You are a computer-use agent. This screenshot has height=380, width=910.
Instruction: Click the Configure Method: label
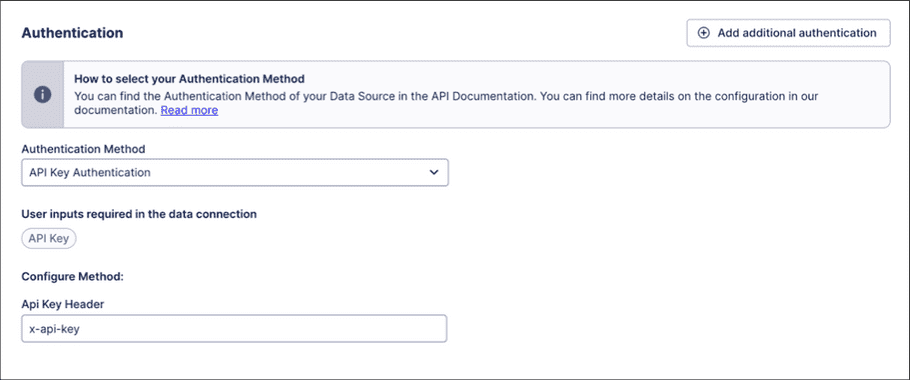tap(73, 277)
